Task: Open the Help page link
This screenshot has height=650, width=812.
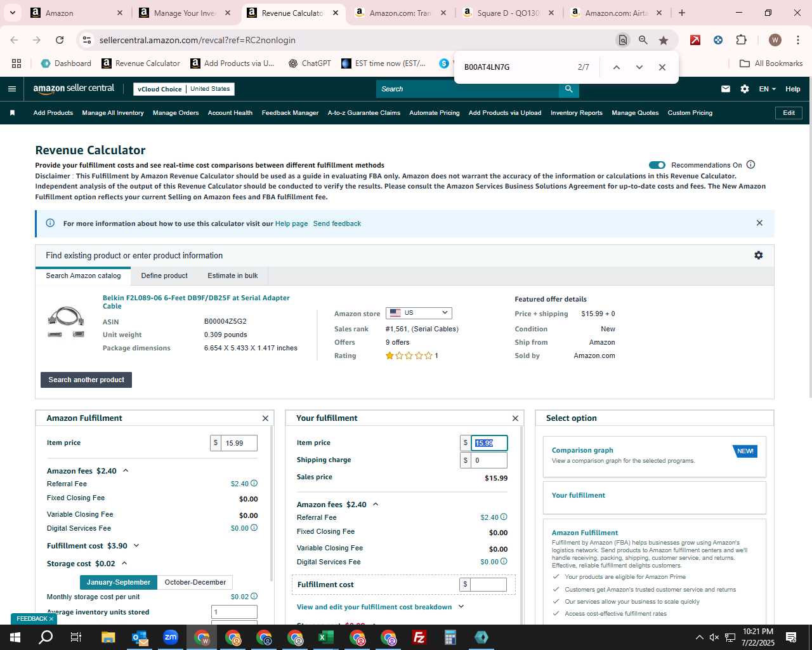Action: tap(291, 223)
